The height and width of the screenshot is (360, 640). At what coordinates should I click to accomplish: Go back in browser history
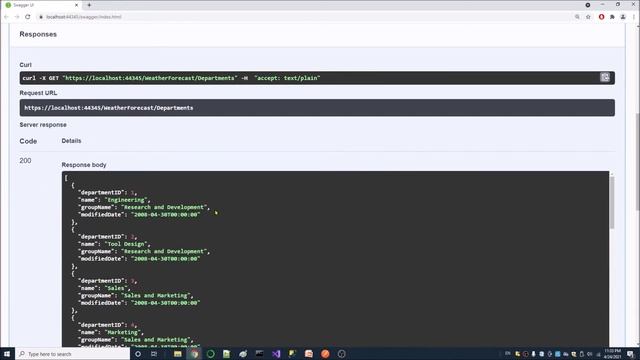coord(6,17)
